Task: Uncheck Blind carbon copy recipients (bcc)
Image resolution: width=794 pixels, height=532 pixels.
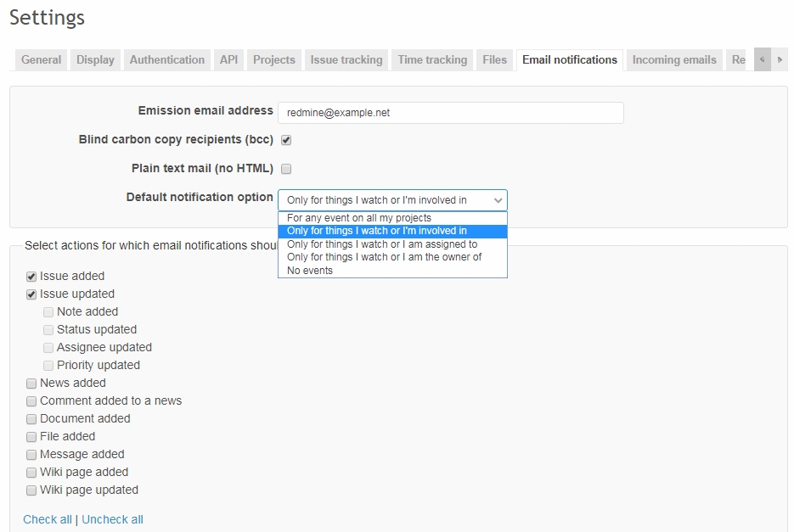Action: (x=286, y=139)
